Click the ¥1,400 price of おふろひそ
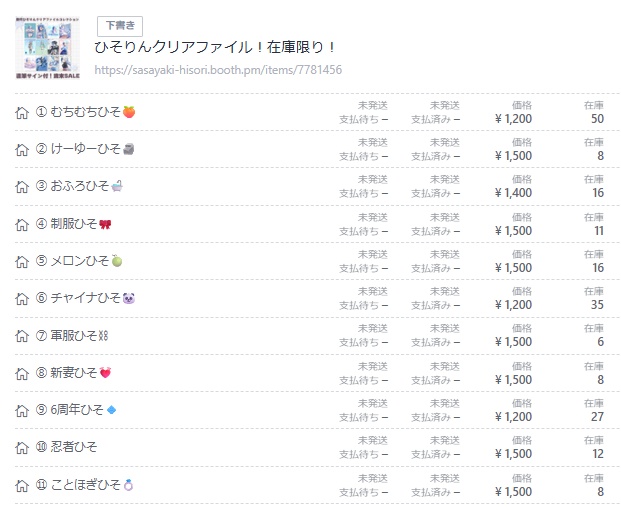The height and width of the screenshot is (510, 621). 513,193
